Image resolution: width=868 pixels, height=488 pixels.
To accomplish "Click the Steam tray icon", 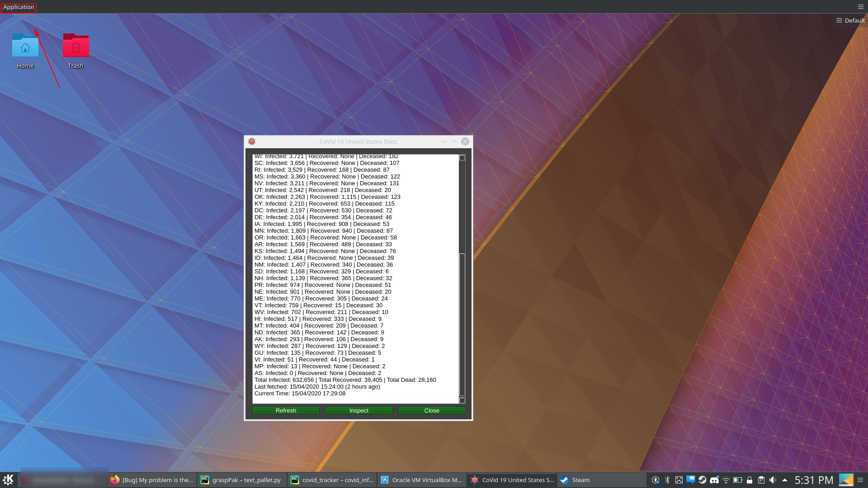I will pyautogui.click(x=702, y=480).
